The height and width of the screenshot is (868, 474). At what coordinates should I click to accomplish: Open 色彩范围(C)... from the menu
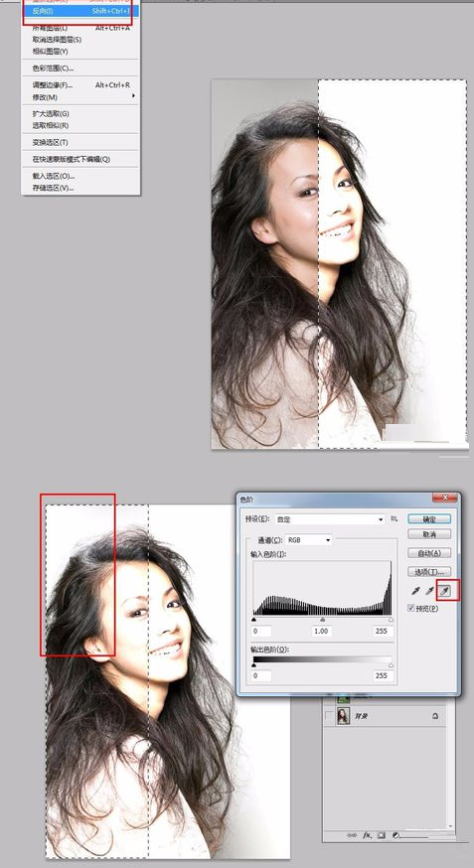point(80,69)
